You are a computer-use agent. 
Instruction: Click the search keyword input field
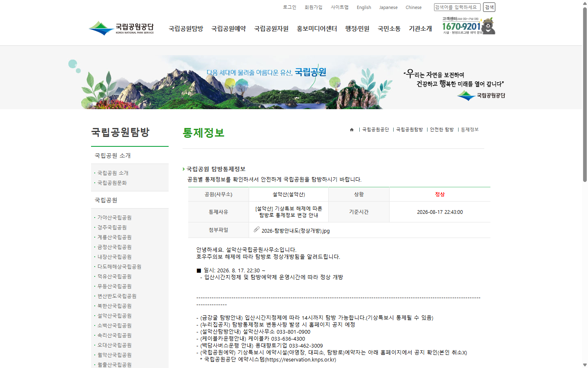[457, 7]
